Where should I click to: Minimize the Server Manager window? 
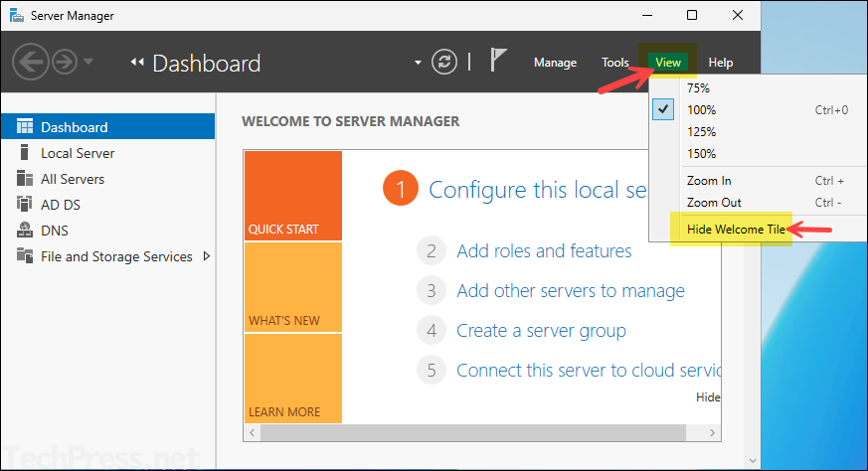(x=647, y=15)
